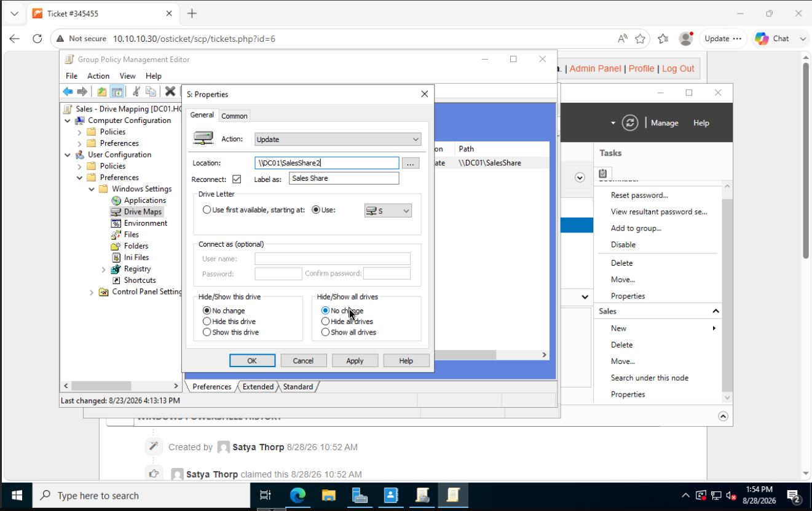The height and width of the screenshot is (511, 812).
Task: Click the Apply button
Action: pos(355,361)
